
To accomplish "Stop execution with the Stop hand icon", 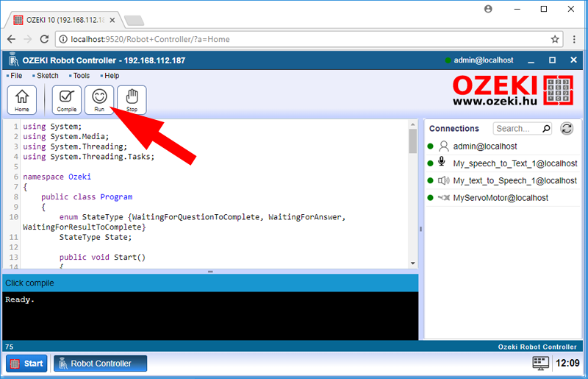I will tap(132, 99).
